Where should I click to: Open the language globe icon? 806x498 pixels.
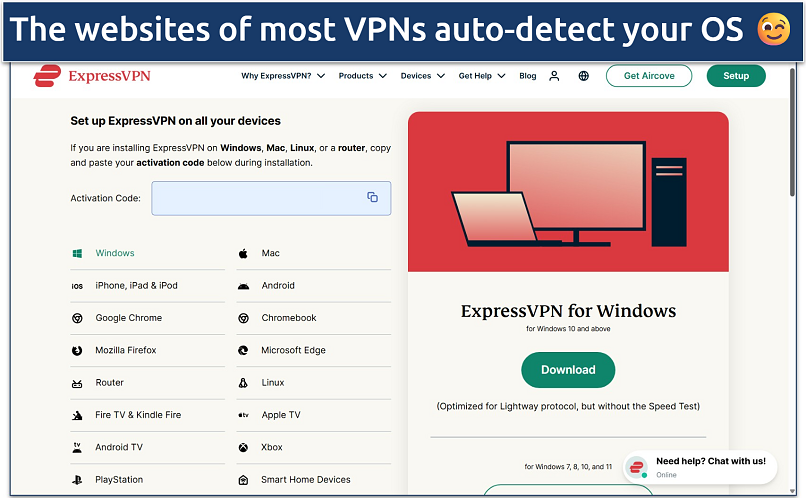point(584,76)
